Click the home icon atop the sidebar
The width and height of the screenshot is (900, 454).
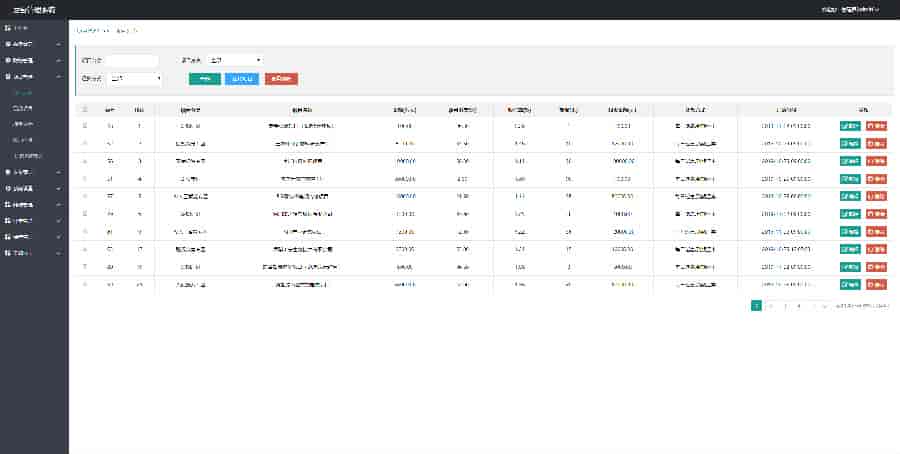point(8,28)
